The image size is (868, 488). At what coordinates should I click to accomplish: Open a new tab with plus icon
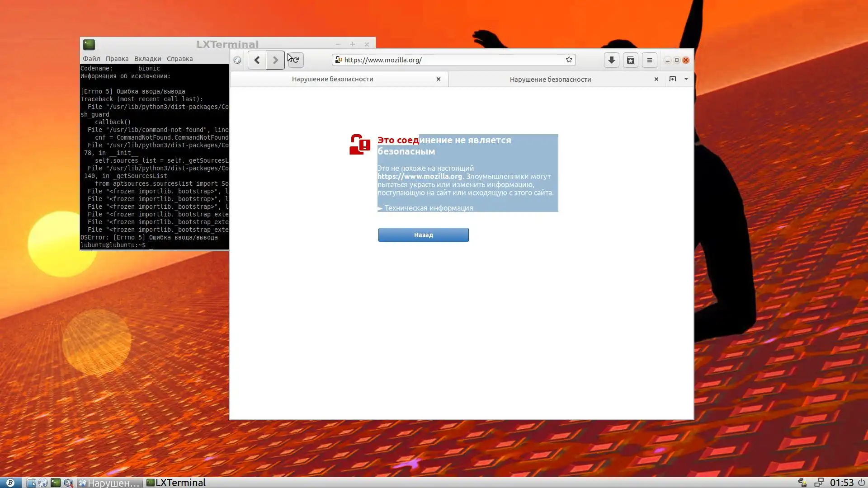click(673, 79)
